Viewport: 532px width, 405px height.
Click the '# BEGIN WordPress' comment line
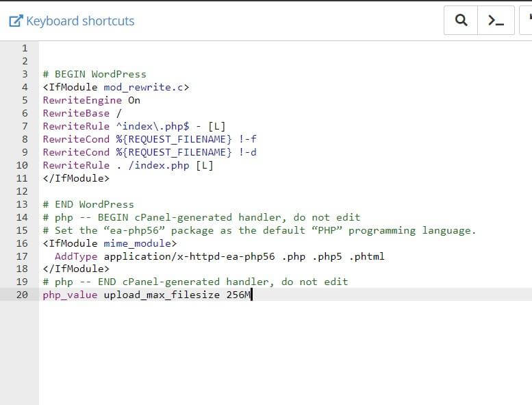94,74
